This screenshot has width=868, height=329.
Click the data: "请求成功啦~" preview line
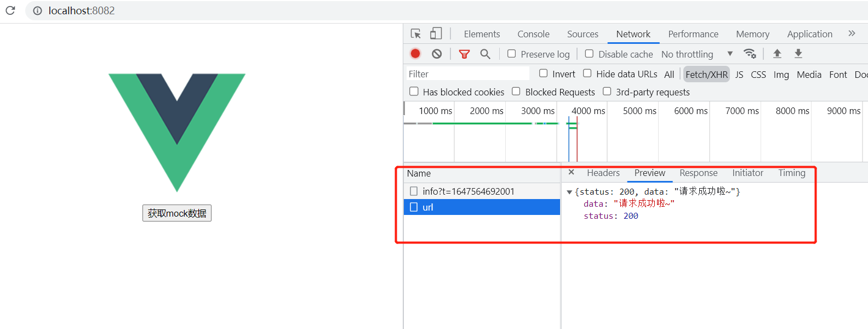[629, 203]
